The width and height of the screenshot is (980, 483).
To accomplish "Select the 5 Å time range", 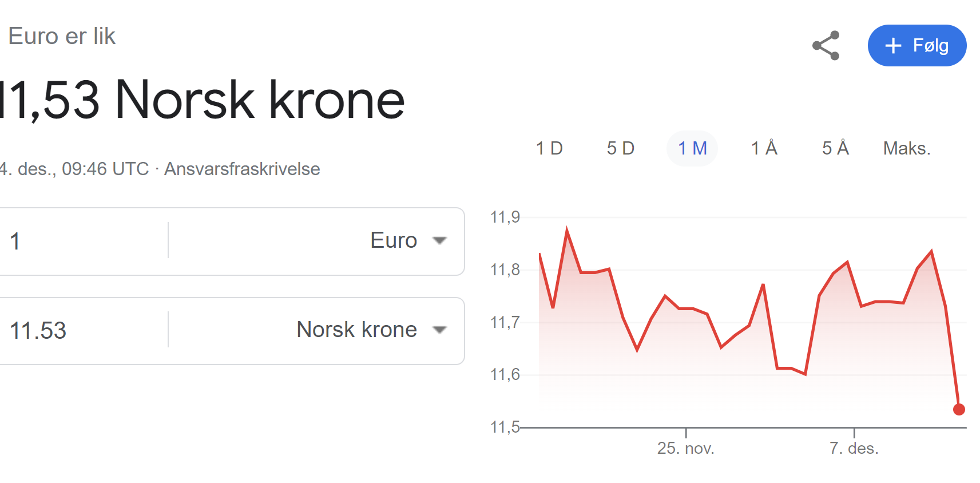I will coord(835,149).
